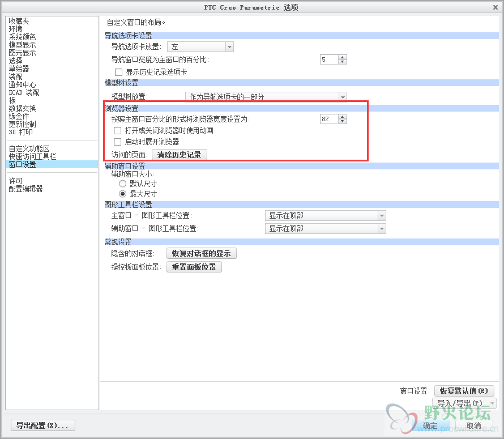This screenshot has height=439, width=504.
Task: Open the 模型树放置 dropdown
Action: tap(266, 97)
